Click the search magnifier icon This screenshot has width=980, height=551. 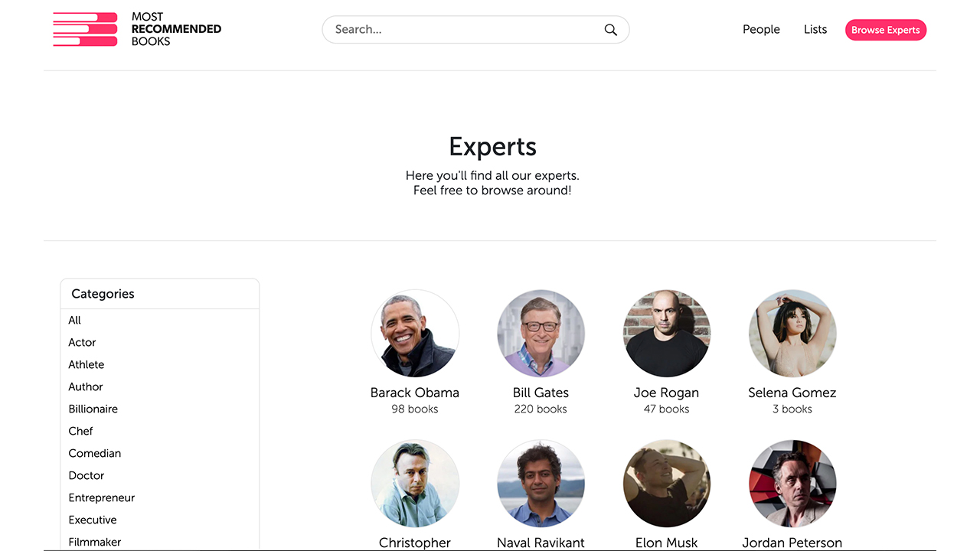(610, 30)
